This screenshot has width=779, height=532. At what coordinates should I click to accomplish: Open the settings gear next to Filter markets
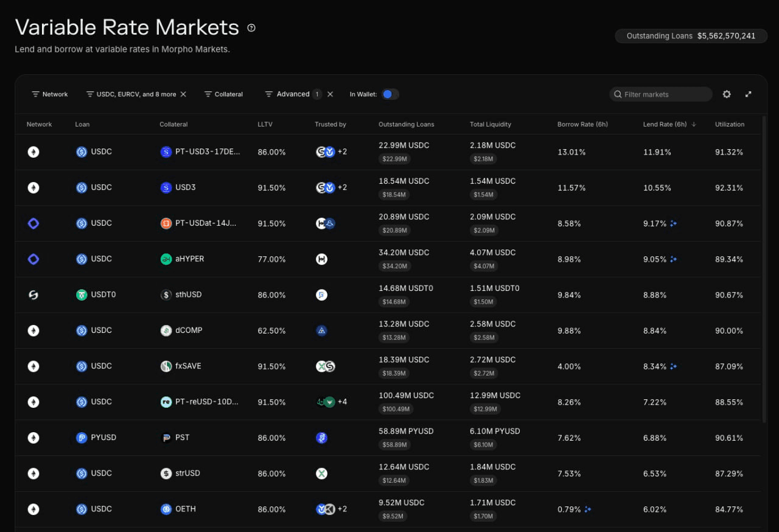click(727, 94)
